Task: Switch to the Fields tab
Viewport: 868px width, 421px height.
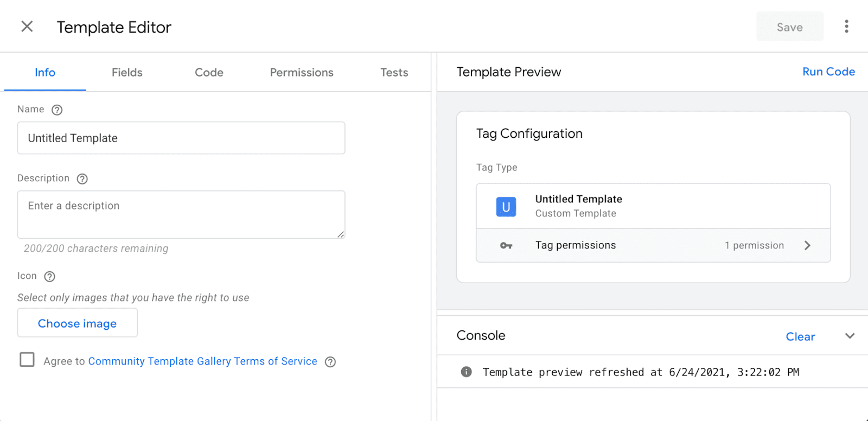Action: click(127, 73)
